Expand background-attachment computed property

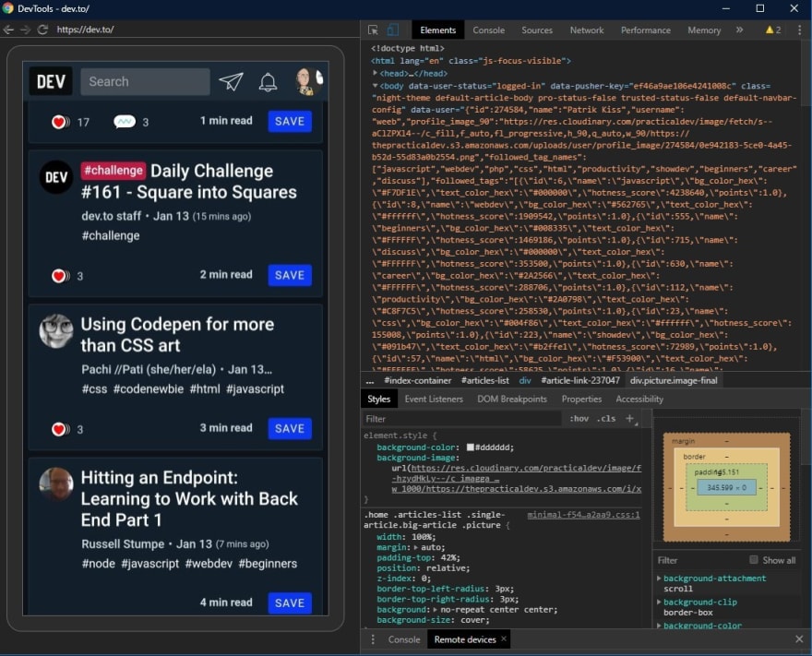click(659, 578)
